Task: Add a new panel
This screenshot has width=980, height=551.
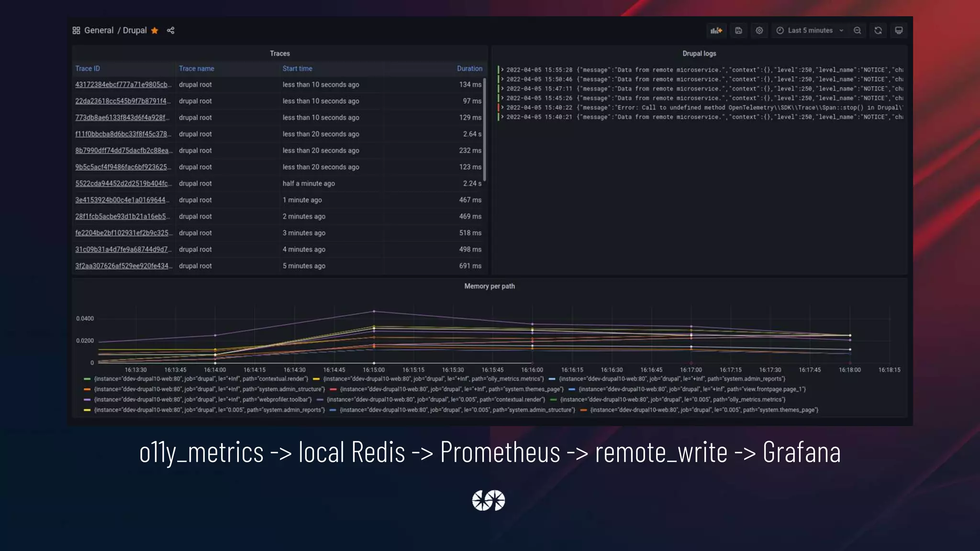Action: tap(716, 31)
